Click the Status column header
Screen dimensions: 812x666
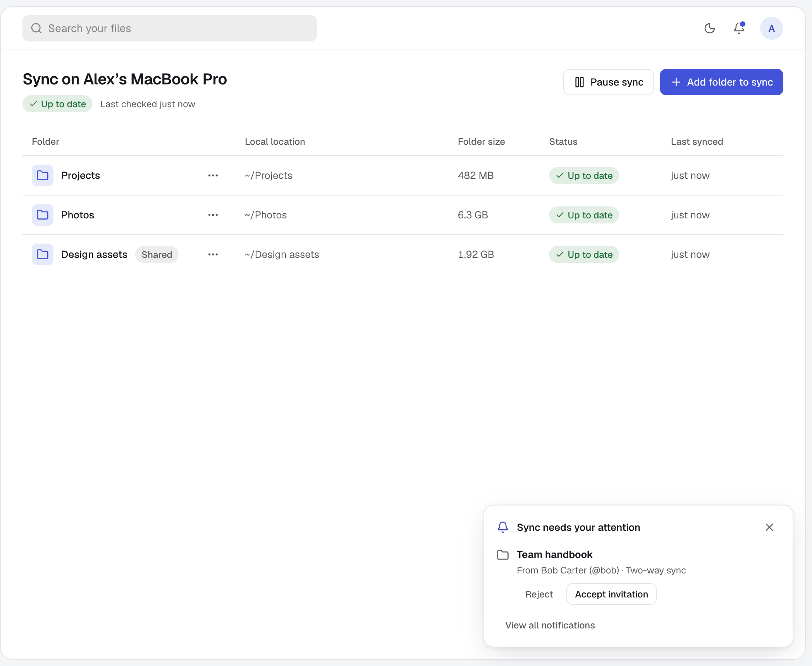pos(563,142)
